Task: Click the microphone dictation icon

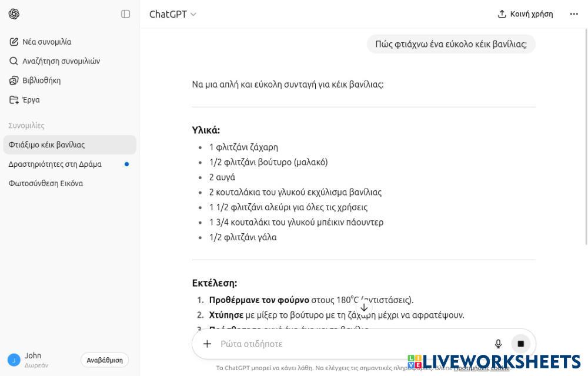Action: [498, 344]
